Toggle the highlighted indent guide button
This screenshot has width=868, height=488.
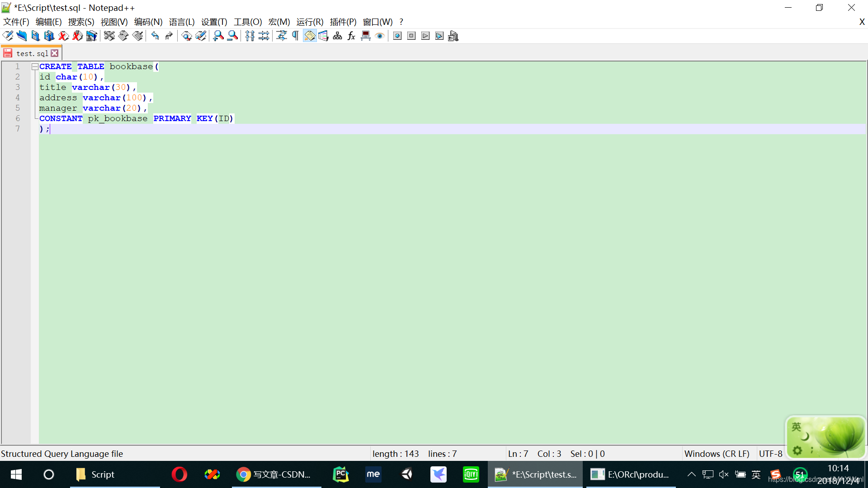click(310, 36)
